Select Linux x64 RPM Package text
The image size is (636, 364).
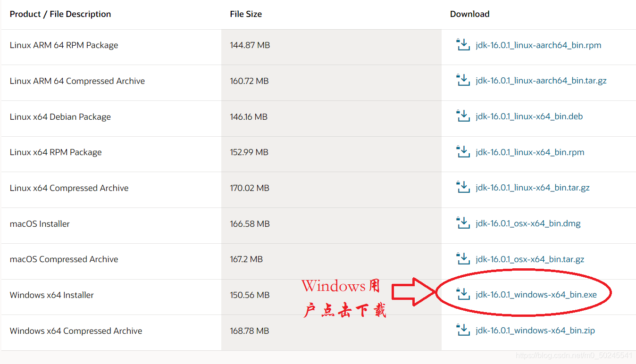point(56,152)
